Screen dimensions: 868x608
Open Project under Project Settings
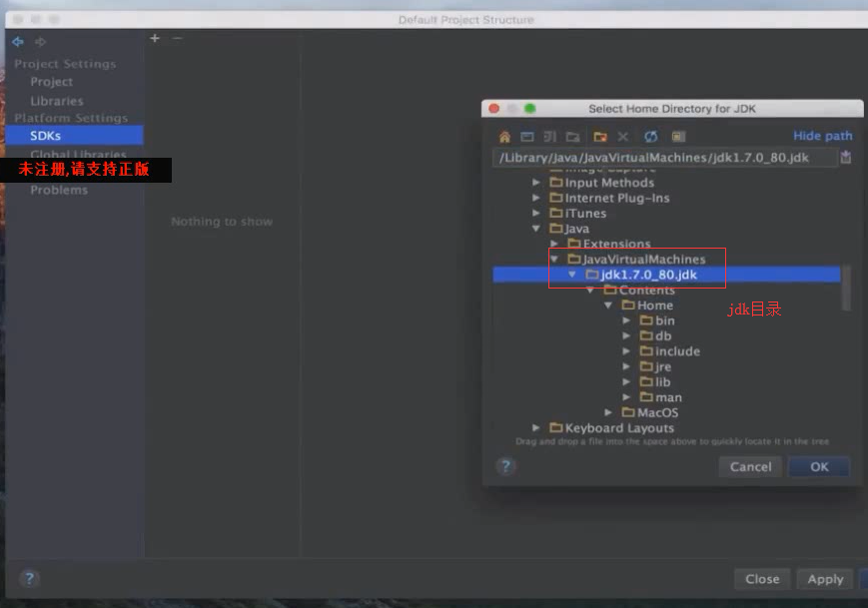(x=52, y=82)
